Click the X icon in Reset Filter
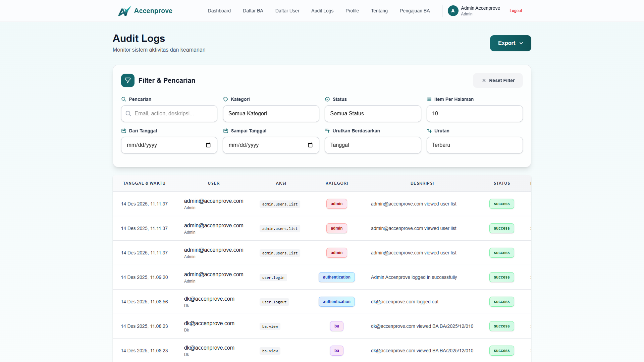The image size is (644, 362). [484, 80]
